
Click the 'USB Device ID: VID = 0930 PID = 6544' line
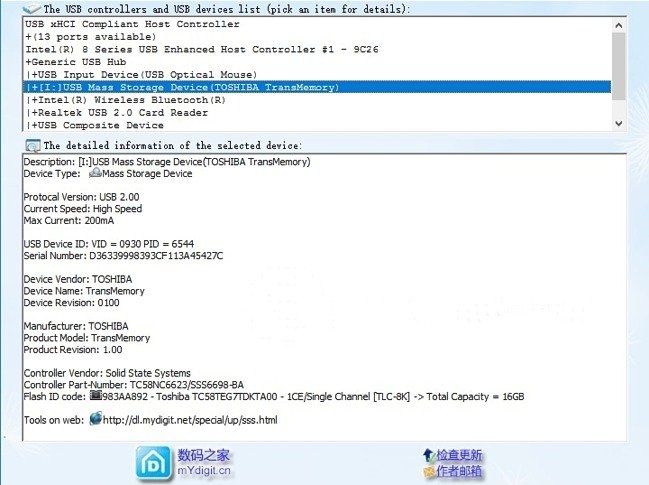109,244
